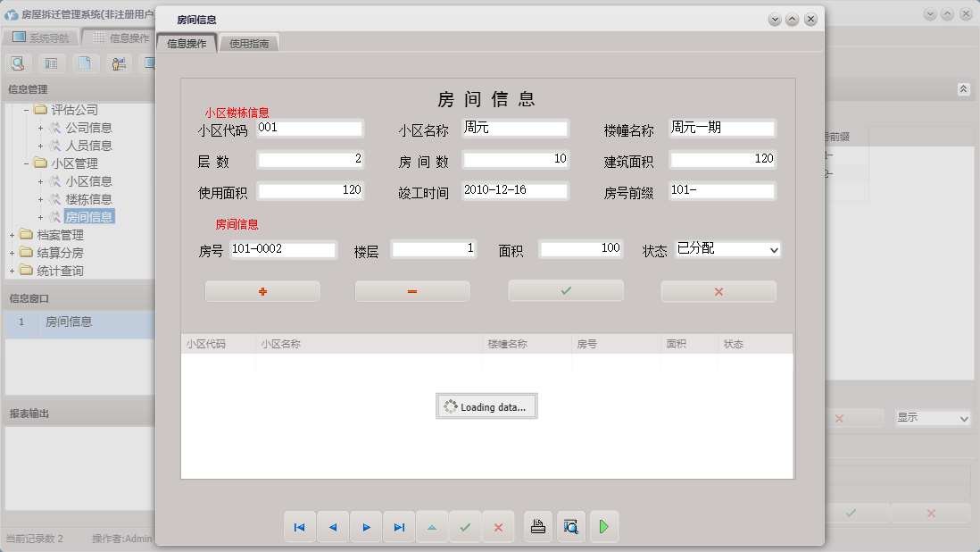Go to the last record in the navigator

(x=399, y=526)
